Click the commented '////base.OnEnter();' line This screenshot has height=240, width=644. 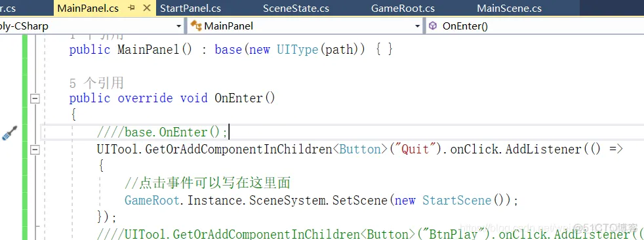[162, 132]
